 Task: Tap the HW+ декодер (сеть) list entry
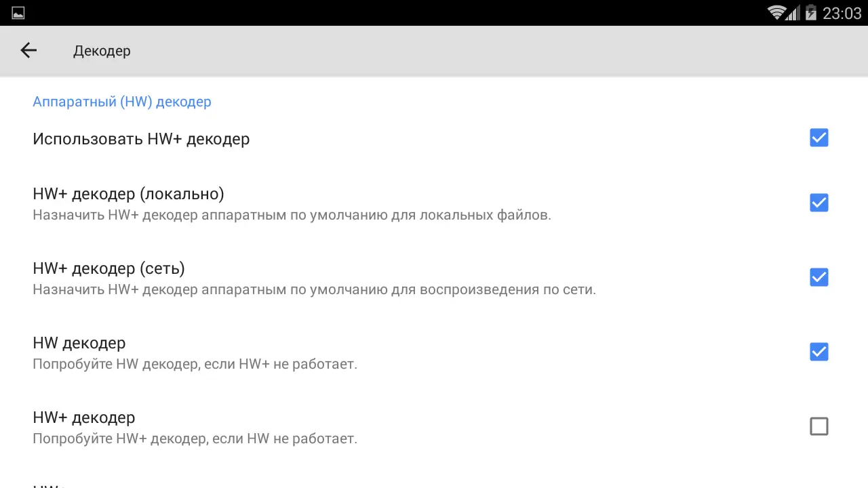(x=108, y=268)
